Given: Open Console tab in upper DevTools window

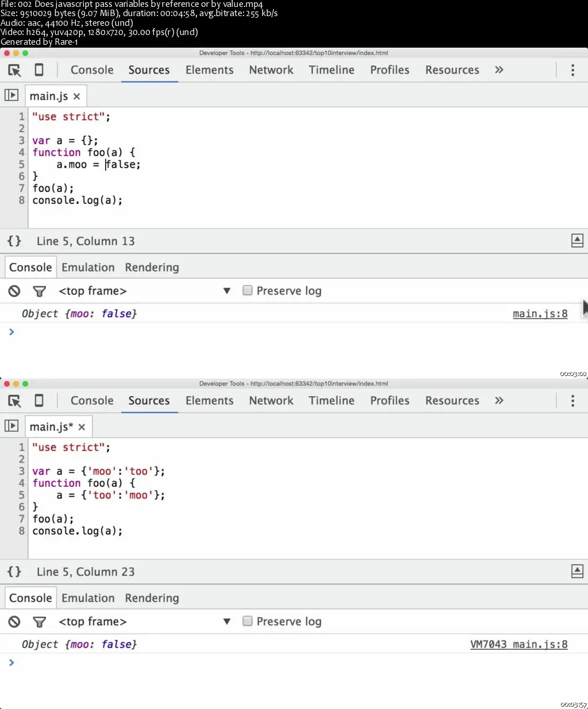Looking at the screenshot, I should (92, 70).
